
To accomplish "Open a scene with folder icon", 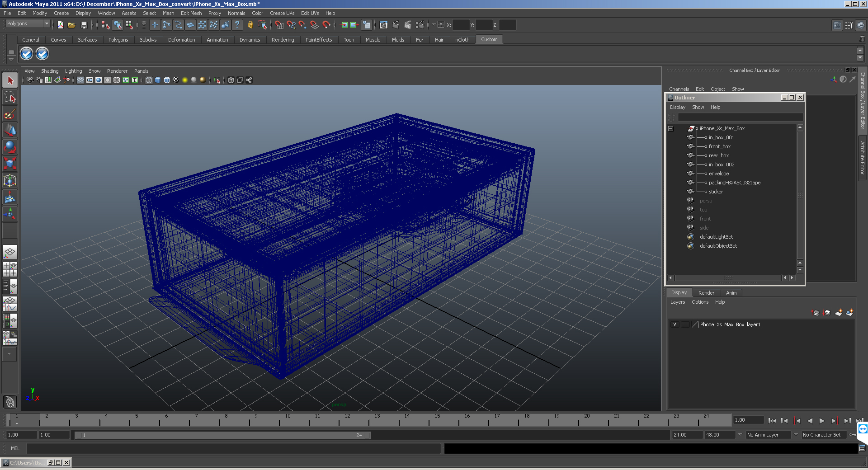I will pos(71,25).
